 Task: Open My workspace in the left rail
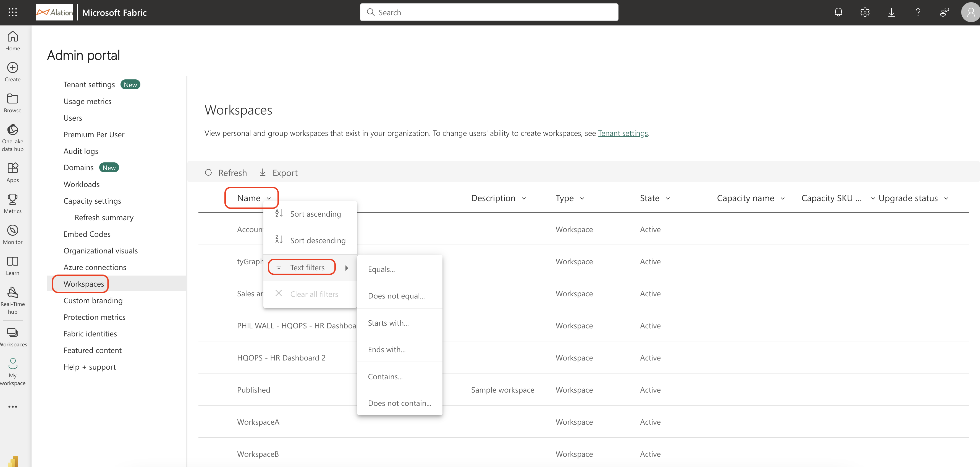click(x=12, y=372)
